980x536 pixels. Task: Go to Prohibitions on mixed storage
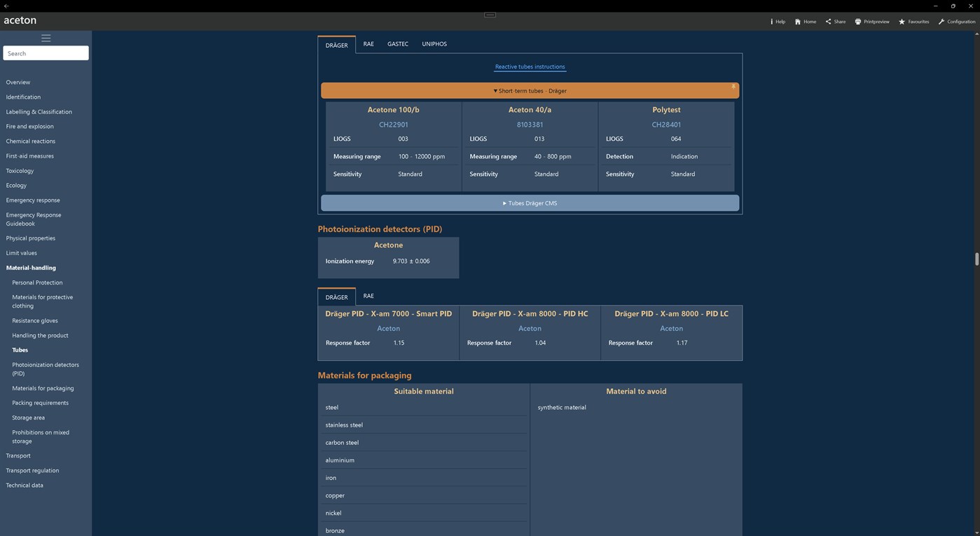coord(41,437)
